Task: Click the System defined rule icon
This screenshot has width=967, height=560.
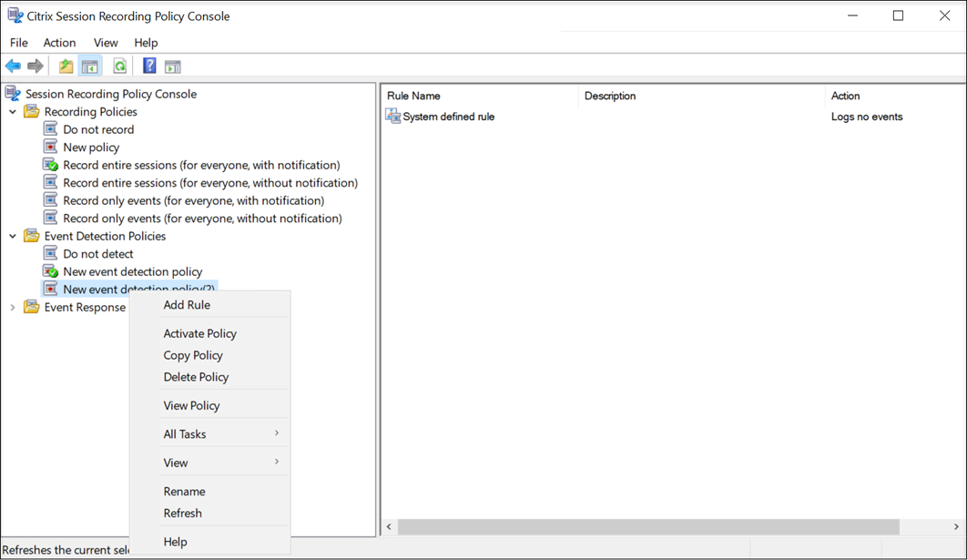Action: click(392, 116)
